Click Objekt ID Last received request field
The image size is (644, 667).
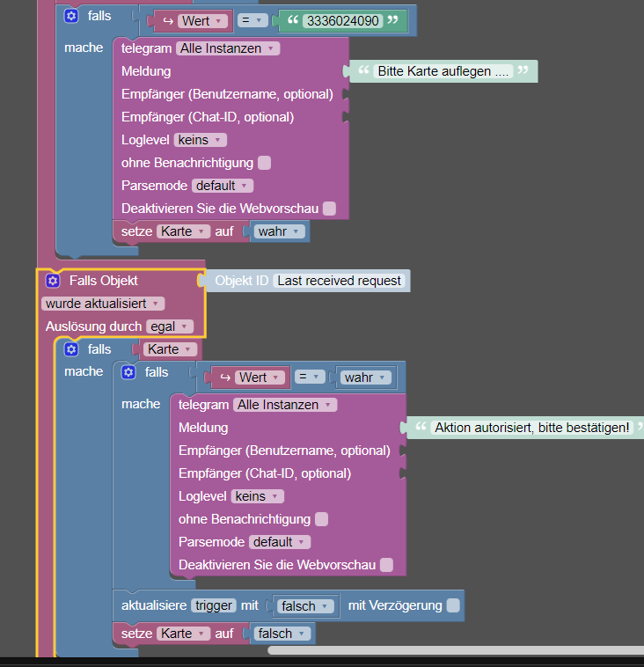(339, 281)
